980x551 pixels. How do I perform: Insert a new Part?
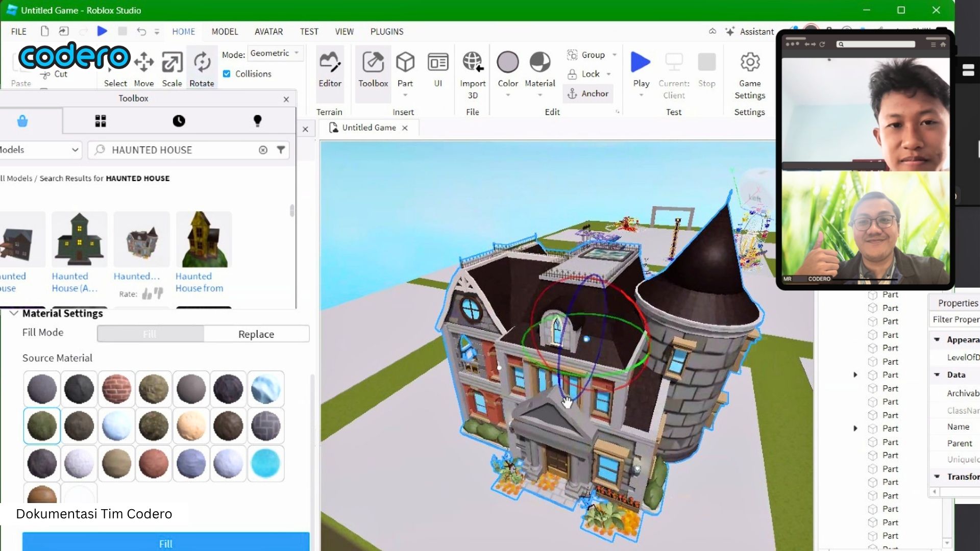pos(405,69)
